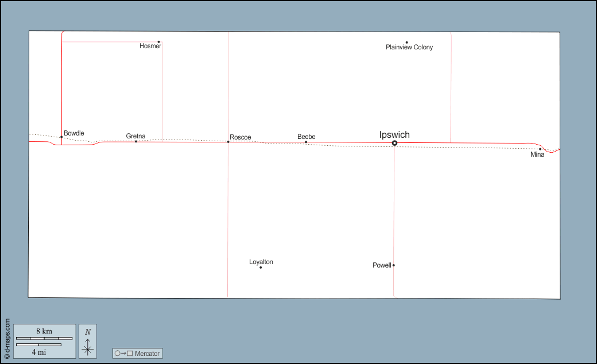Select the Gretna town label

pyautogui.click(x=135, y=136)
